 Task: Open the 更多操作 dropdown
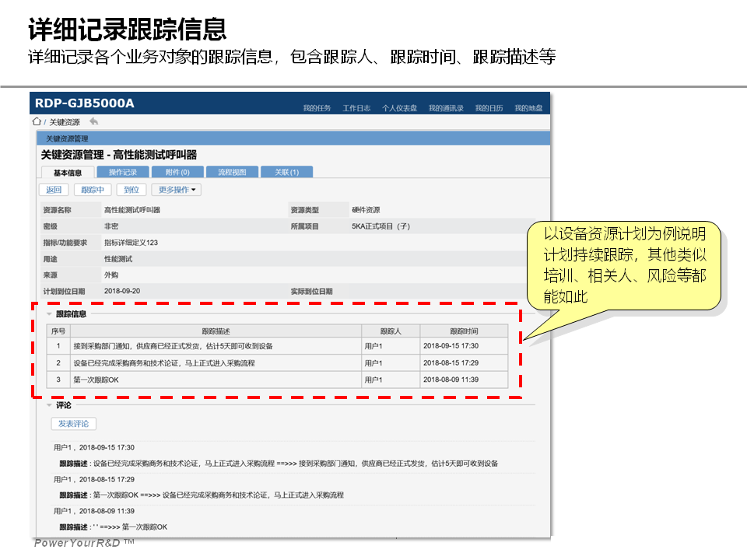(x=176, y=190)
